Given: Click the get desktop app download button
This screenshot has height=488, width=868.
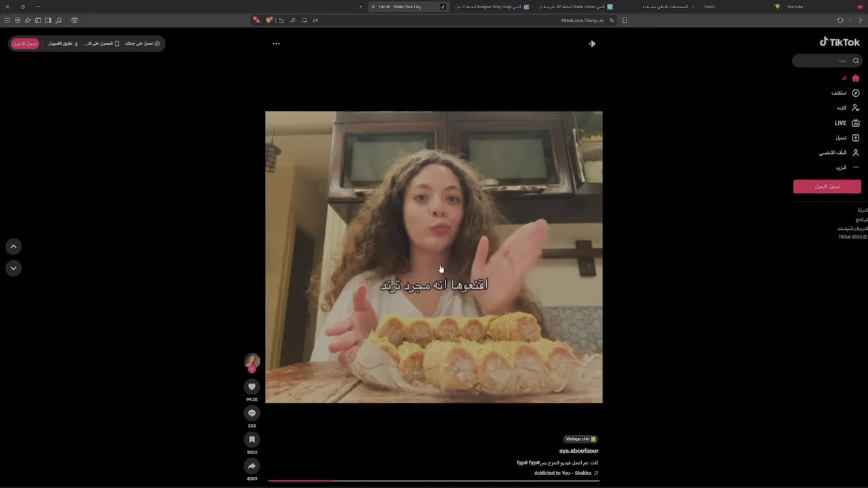Looking at the screenshot, I should pyautogui.click(x=63, y=43).
